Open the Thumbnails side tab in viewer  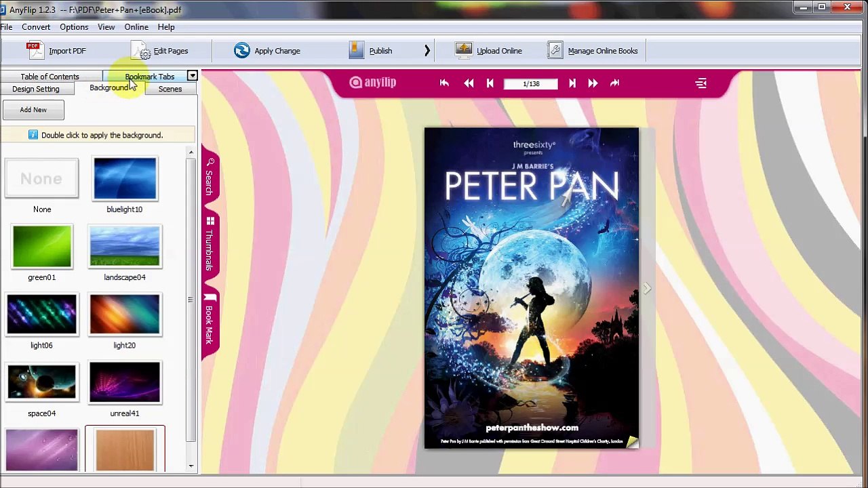(210, 244)
